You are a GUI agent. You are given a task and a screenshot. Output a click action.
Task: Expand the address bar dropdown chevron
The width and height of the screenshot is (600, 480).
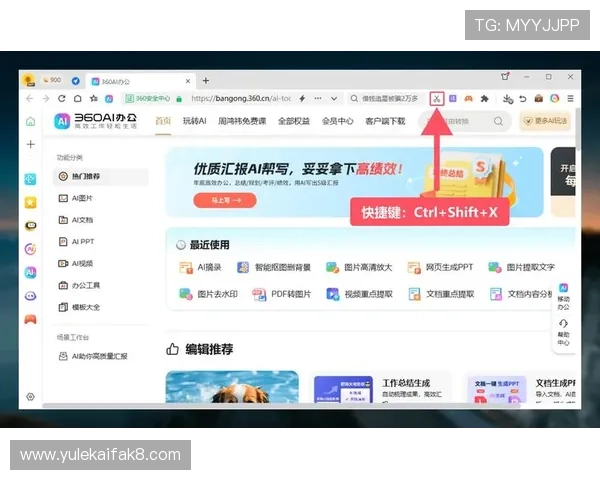click(x=334, y=98)
